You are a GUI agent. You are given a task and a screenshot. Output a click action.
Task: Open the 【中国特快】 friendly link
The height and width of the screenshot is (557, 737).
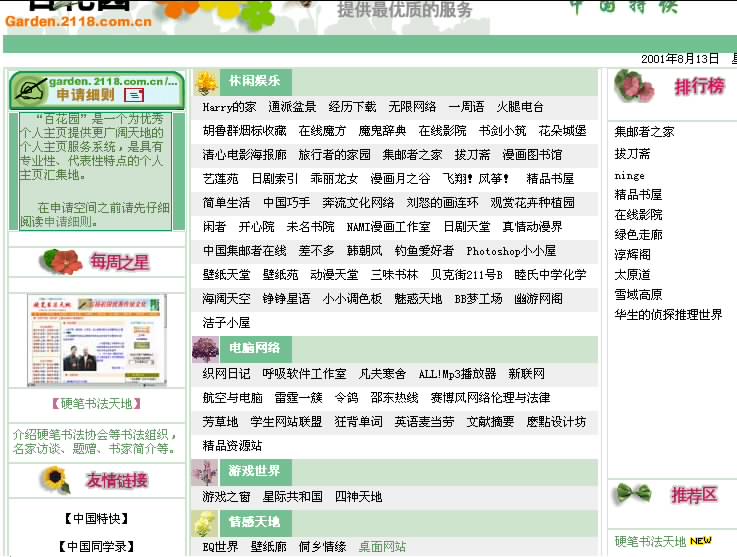coord(96,519)
